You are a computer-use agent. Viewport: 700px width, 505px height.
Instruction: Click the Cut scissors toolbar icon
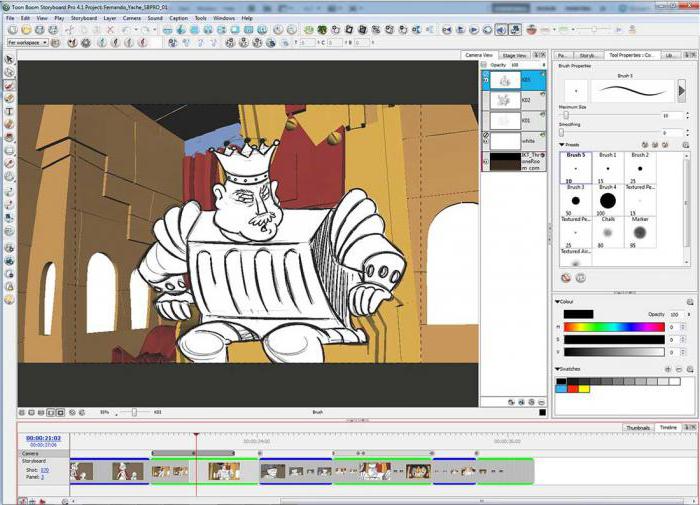pos(70,30)
